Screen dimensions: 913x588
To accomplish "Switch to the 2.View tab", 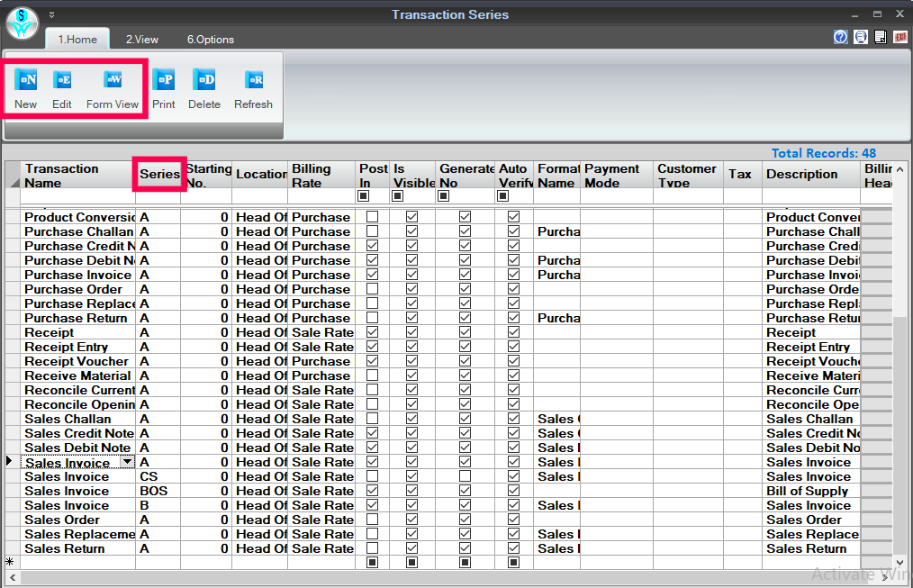I will click(x=142, y=40).
